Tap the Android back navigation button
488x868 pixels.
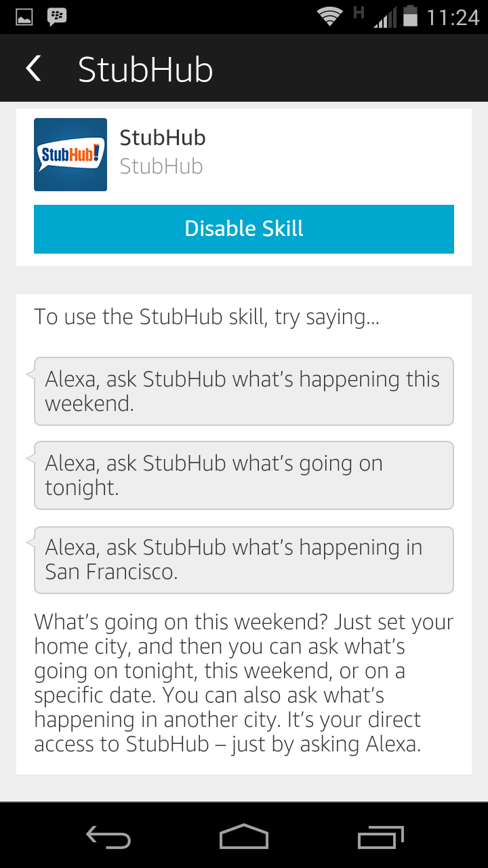(x=108, y=837)
